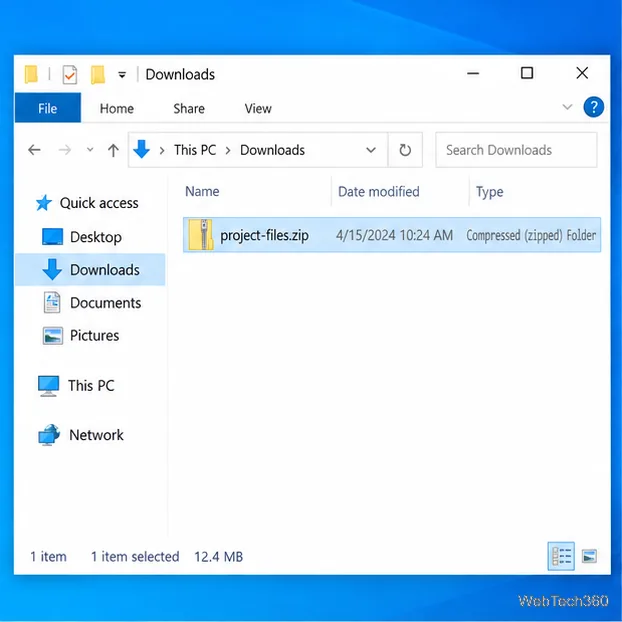
Task: Click the blue Downloads arrow in address bar
Action: coord(141,149)
